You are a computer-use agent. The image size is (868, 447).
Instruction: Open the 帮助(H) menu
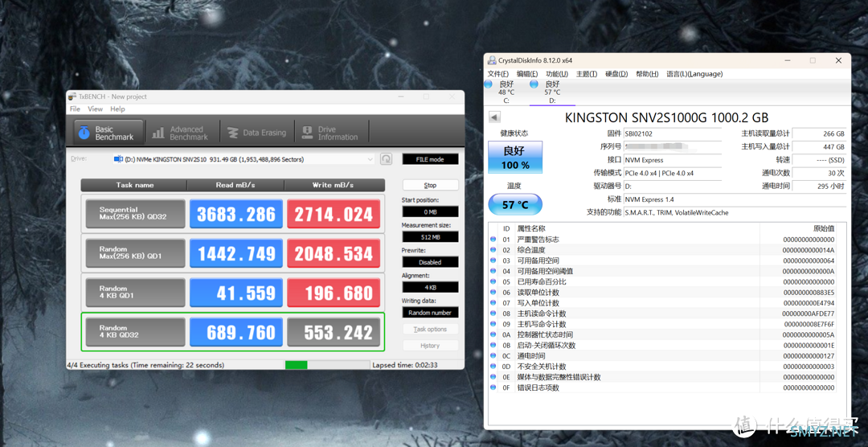click(647, 74)
